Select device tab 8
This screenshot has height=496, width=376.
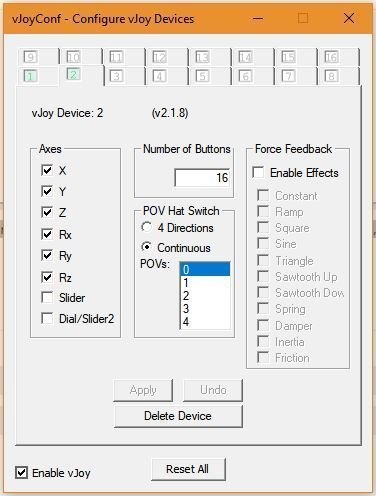(338, 77)
